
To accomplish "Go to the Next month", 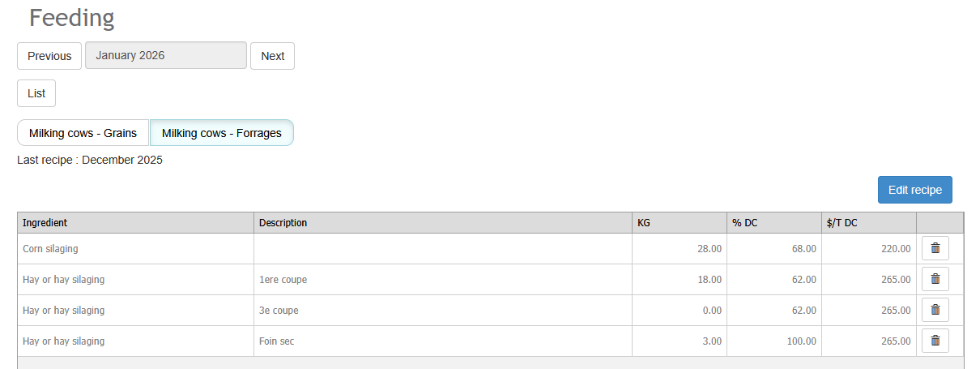I will tap(272, 56).
